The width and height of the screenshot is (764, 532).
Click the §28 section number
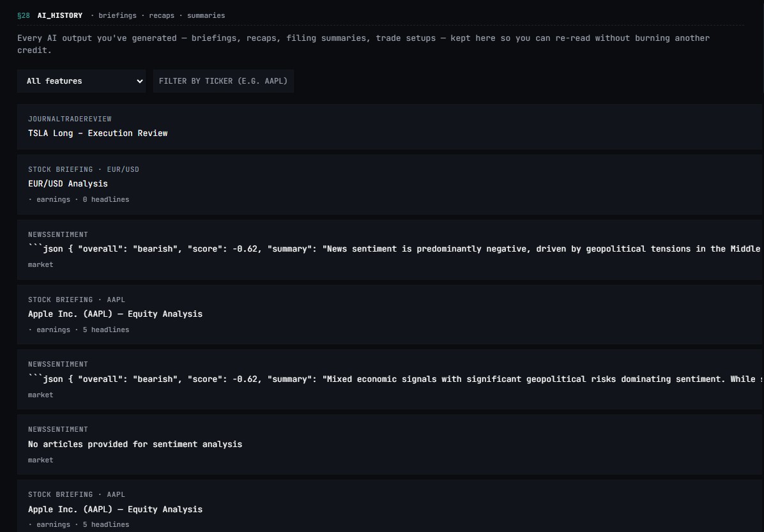point(24,15)
